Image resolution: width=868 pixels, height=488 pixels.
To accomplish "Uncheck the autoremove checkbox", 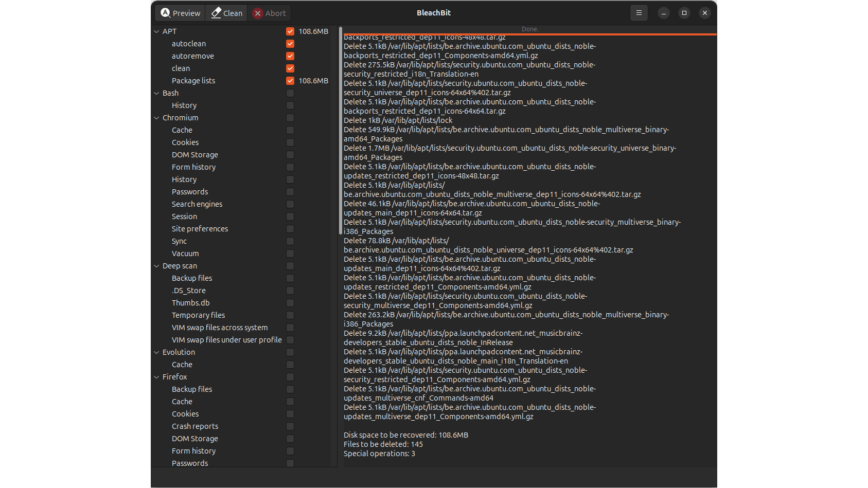I will [x=290, y=56].
